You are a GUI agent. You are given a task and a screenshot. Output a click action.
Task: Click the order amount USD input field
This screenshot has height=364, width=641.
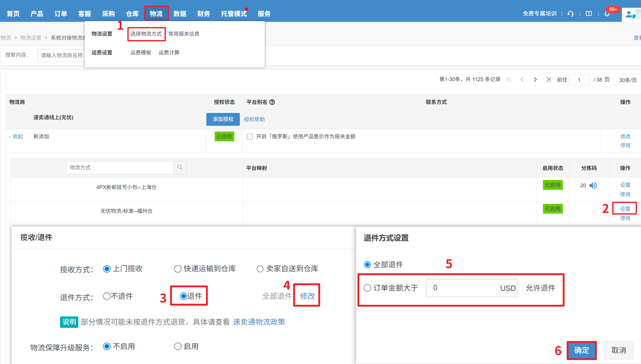point(465,288)
